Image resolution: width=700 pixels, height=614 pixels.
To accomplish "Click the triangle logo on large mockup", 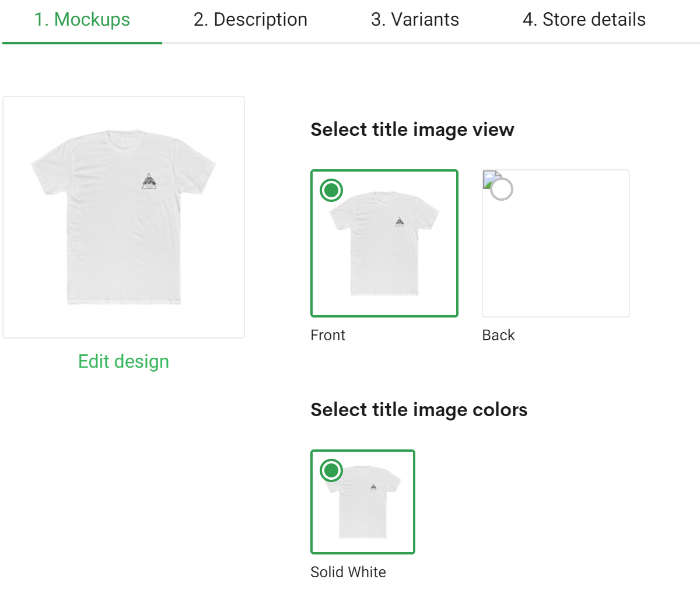I will (149, 182).
